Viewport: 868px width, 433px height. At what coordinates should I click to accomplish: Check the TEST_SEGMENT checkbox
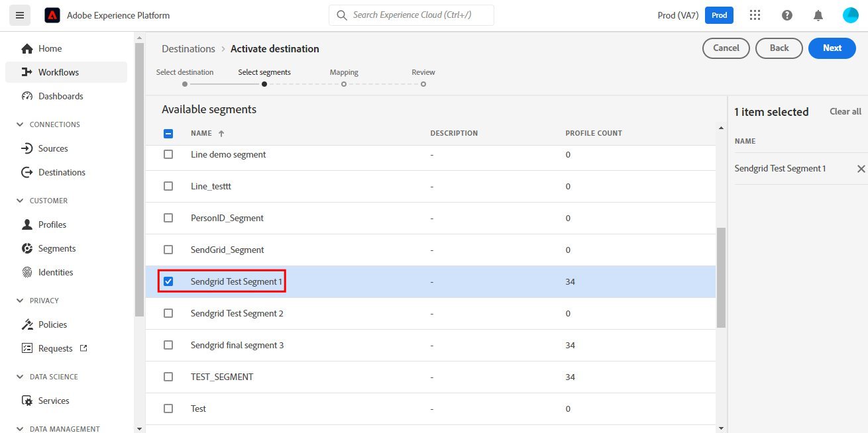(x=168, y=377)
